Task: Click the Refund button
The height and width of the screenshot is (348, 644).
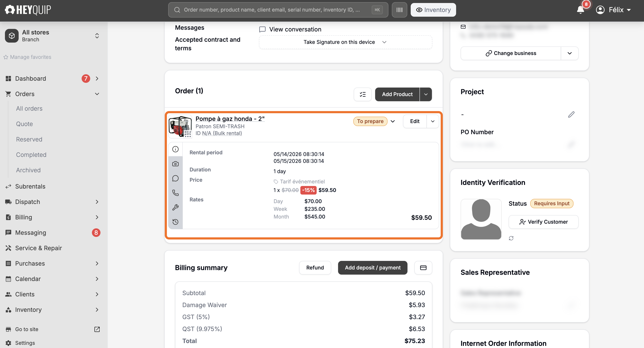Action: tap(315, 268)
